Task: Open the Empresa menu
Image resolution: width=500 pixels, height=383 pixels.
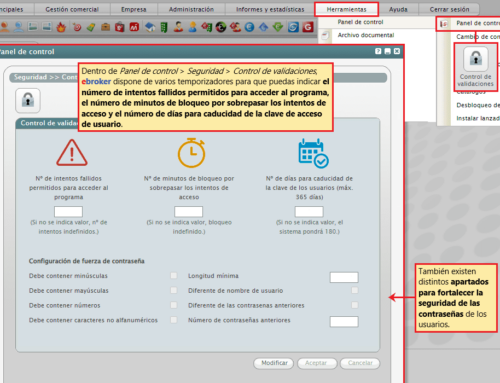Action: (x=133, y=9)
